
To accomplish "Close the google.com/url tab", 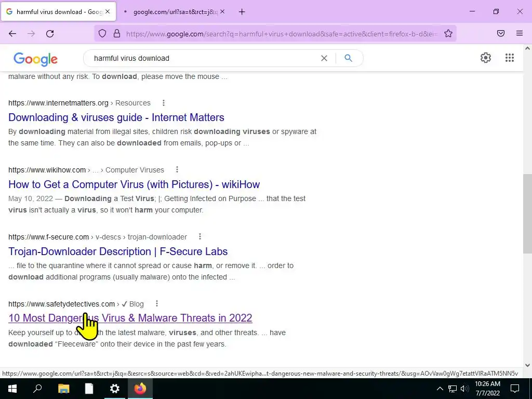I will coord(222,11).
